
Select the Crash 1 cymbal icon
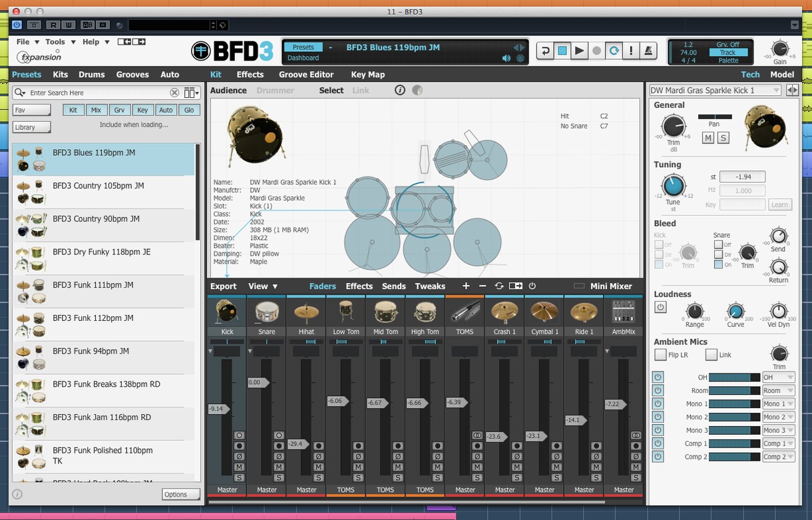click(505, 312)
